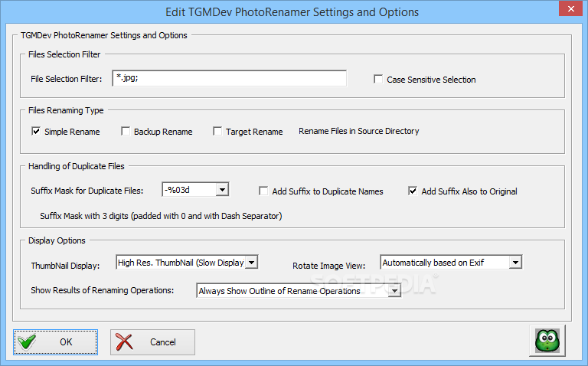Screen dimensions: 588x366
Task: Click the -%03d suffix mask text box
Action: click(x=189, y=190)
